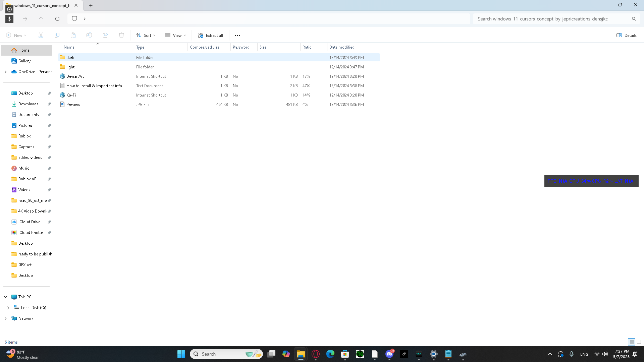Click the Cut scissors icon
Viewport: 644px width, 362px height.
(41, 35)
